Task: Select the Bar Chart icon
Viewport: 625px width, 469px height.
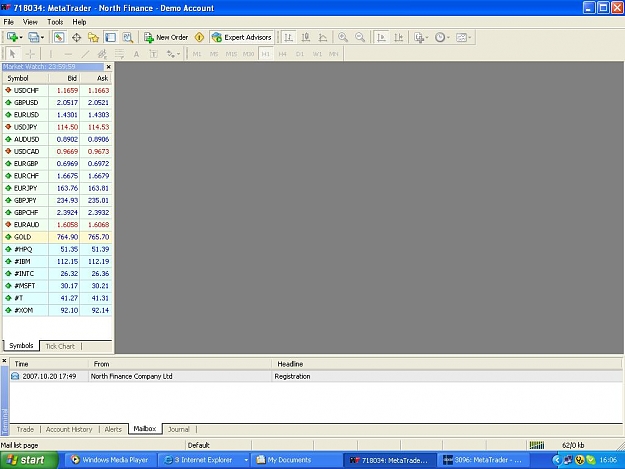Action: pos(289,37)
